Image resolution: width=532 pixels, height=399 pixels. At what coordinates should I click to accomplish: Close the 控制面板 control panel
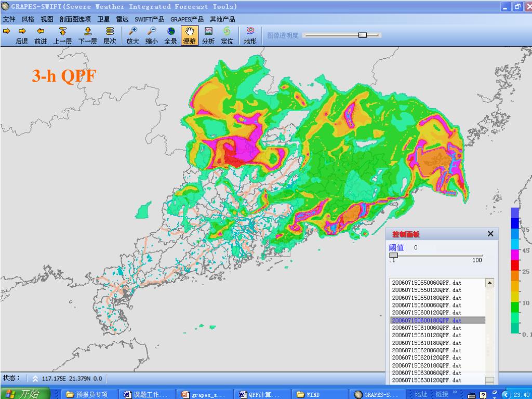(x=490, y=234)
